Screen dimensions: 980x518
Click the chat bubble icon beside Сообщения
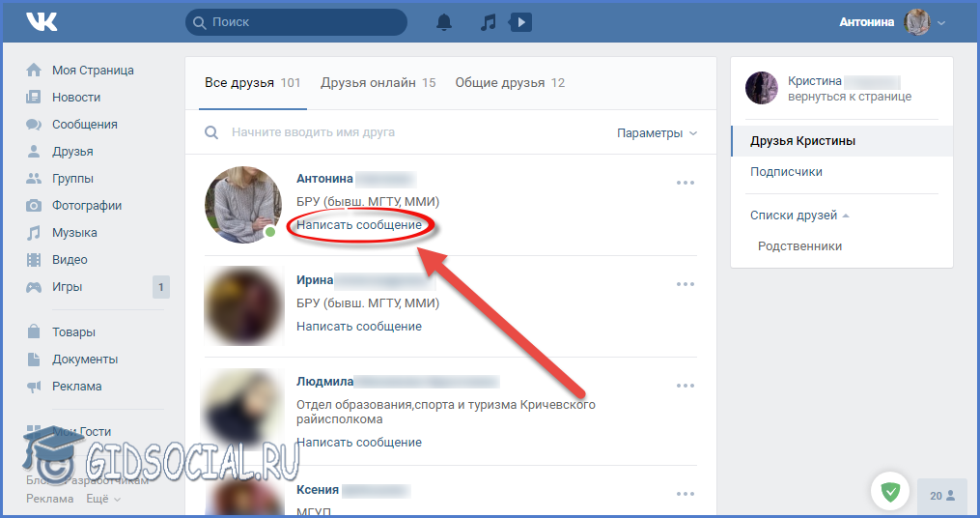coord(34,124)
